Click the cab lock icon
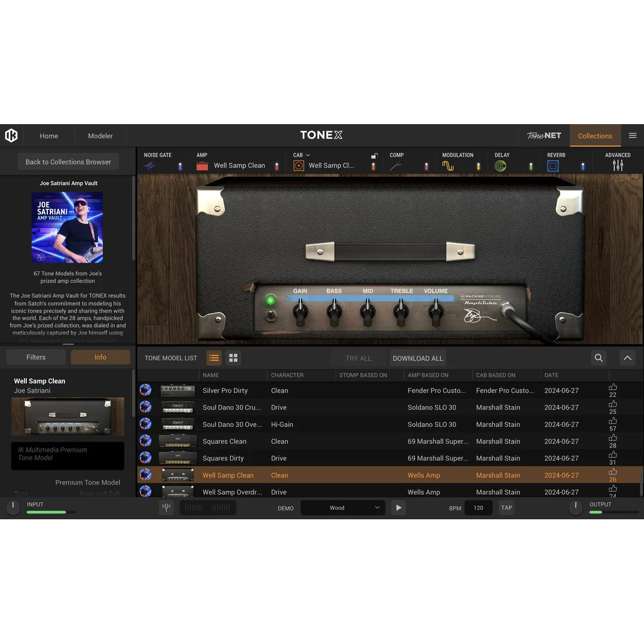 tap(374, 156)
